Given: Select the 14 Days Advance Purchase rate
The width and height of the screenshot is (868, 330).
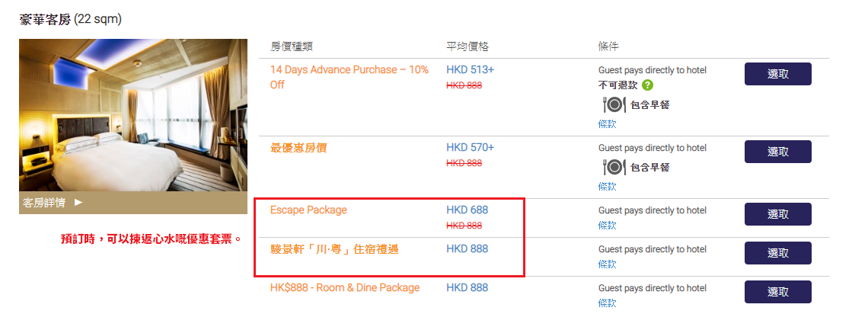Looking at the screenshot, I should (x=777, y=74).
